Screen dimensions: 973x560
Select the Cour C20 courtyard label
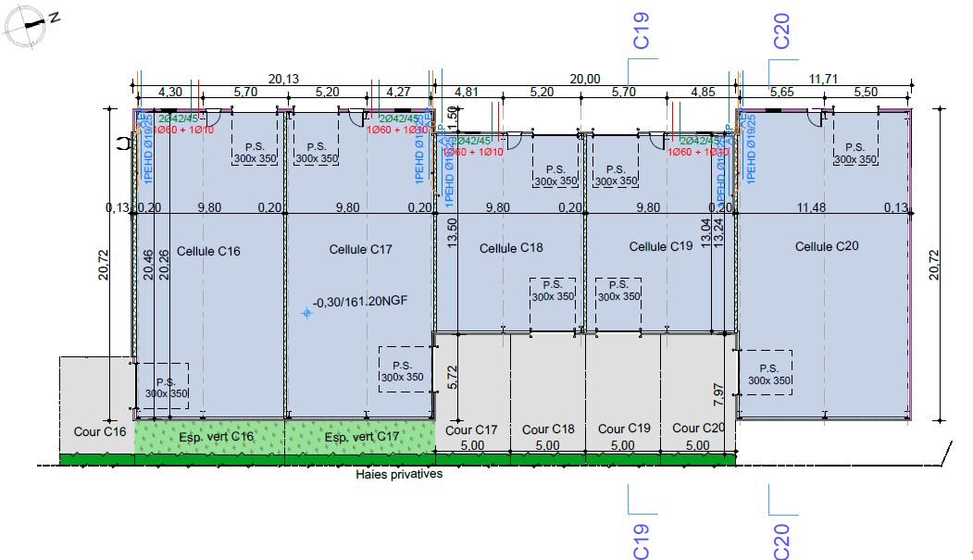pyautogui.click(x=698, y=428)
